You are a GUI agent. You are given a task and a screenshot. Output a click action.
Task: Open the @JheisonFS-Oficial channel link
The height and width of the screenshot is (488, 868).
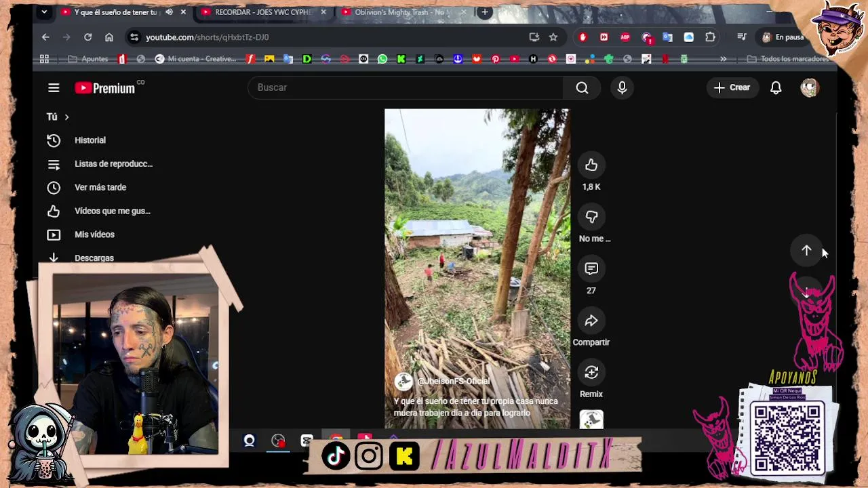click(x=453, y=382)
